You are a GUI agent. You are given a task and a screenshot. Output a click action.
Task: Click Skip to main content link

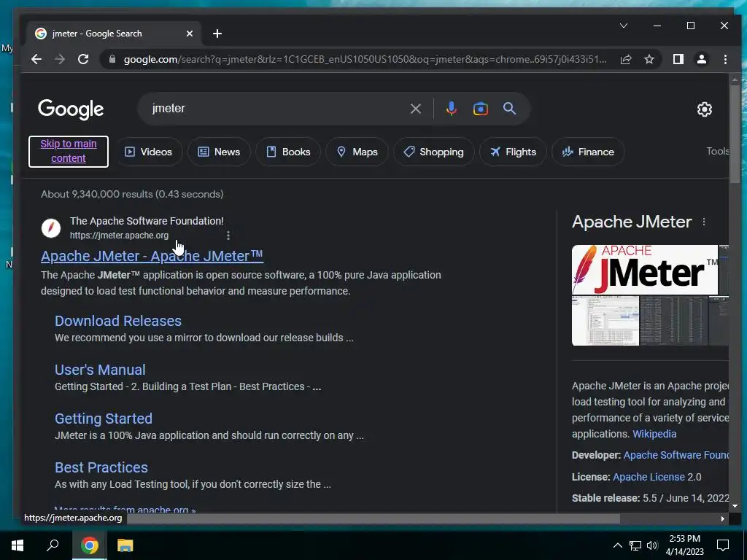69,152
